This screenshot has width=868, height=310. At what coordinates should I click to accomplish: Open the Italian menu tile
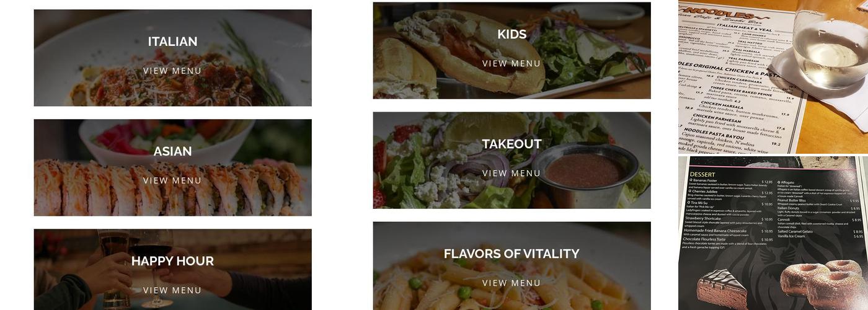click(x=172, y=58)
